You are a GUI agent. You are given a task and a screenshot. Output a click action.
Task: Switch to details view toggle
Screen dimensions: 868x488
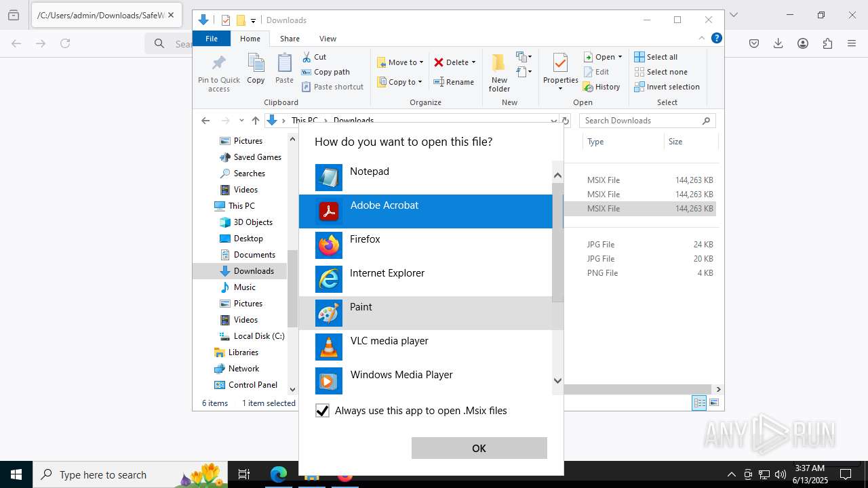(x=698, y=403)
